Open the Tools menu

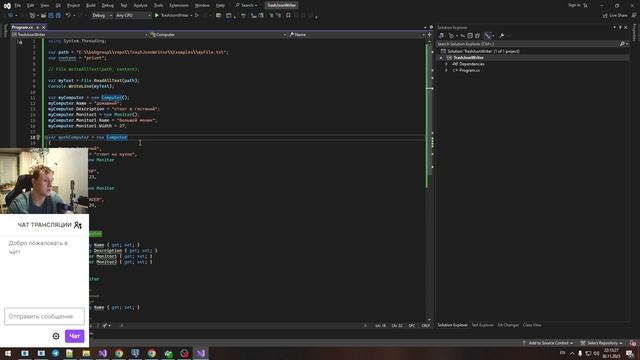(158, 5)
